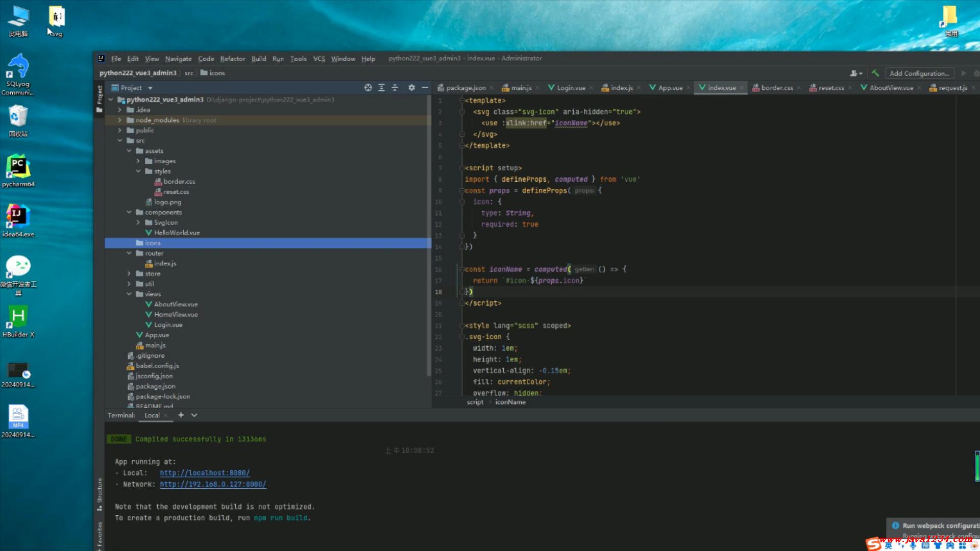Select babel.config.js in the project tree
Image resolution: width=980 pixels, height=551 pixels.
click(x=157, y=366)
